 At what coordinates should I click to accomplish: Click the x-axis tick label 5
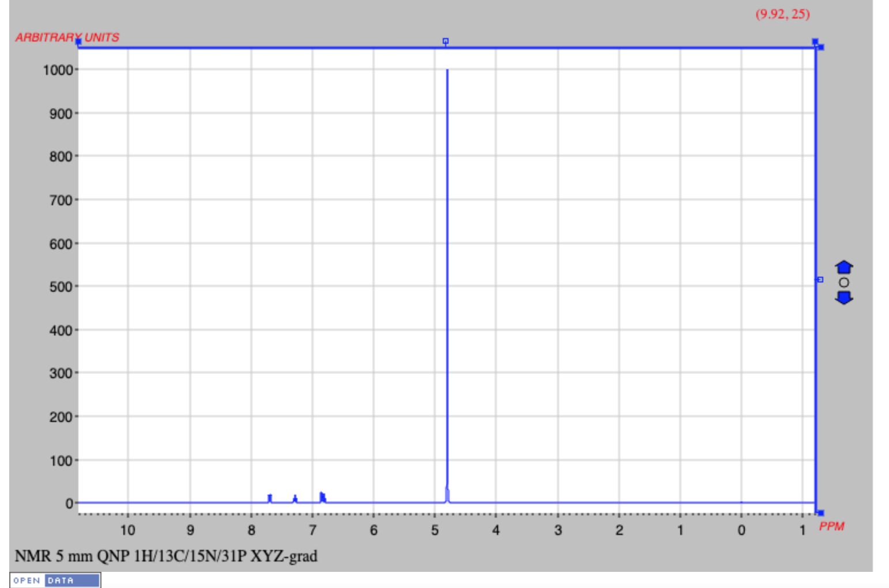pos(435,530)
